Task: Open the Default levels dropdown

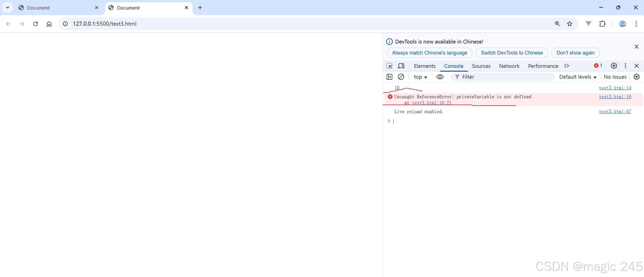Action: [x=578, y=77]
